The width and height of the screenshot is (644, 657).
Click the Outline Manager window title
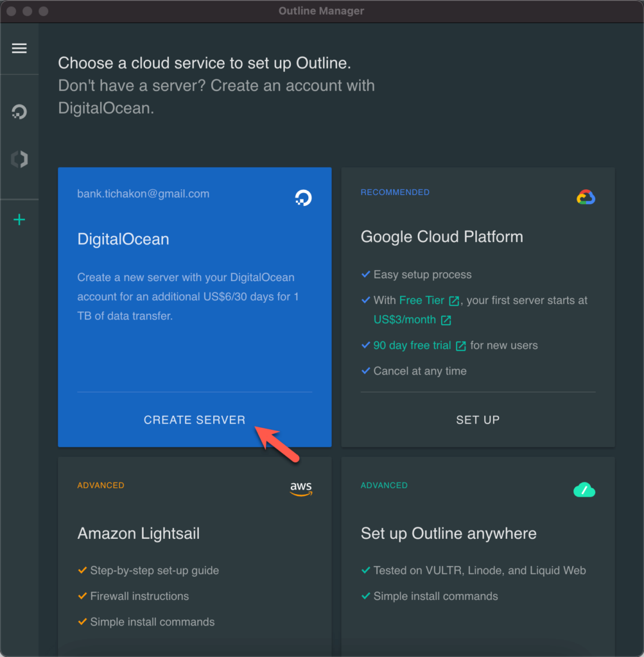pyautogui.click(x=321, y=11)
